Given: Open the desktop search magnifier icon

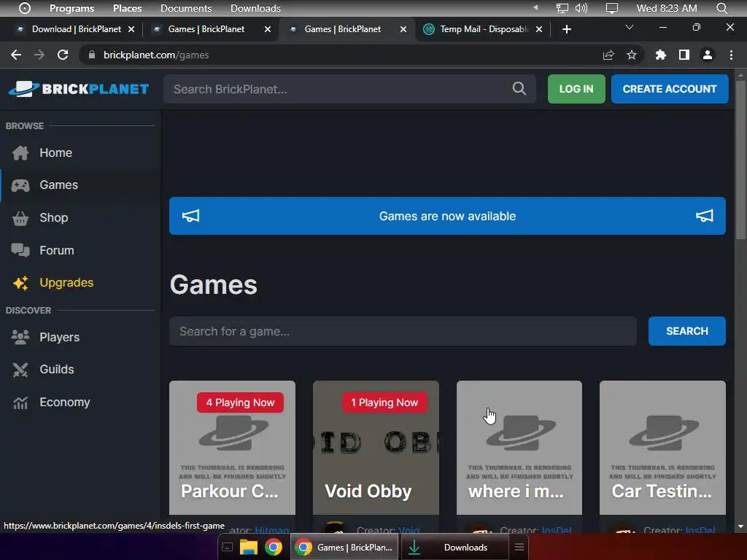Looking at the screenshot, I should tap(721, 8).
